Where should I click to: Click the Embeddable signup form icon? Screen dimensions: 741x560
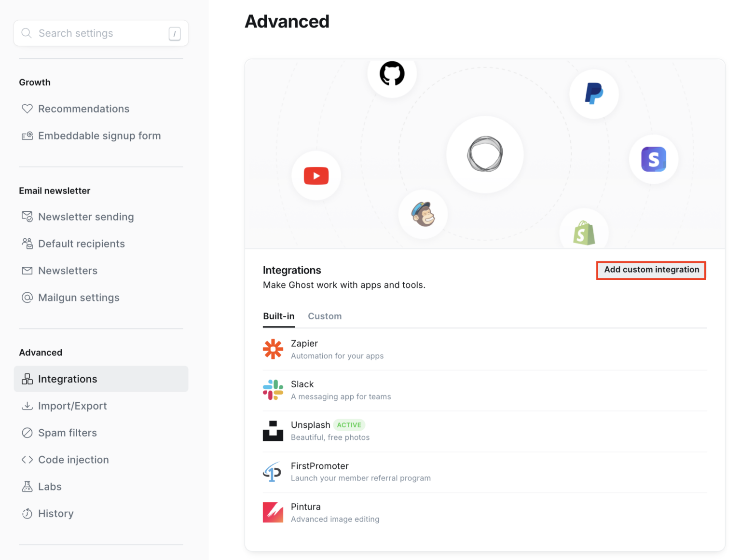[x=27, y=136]
